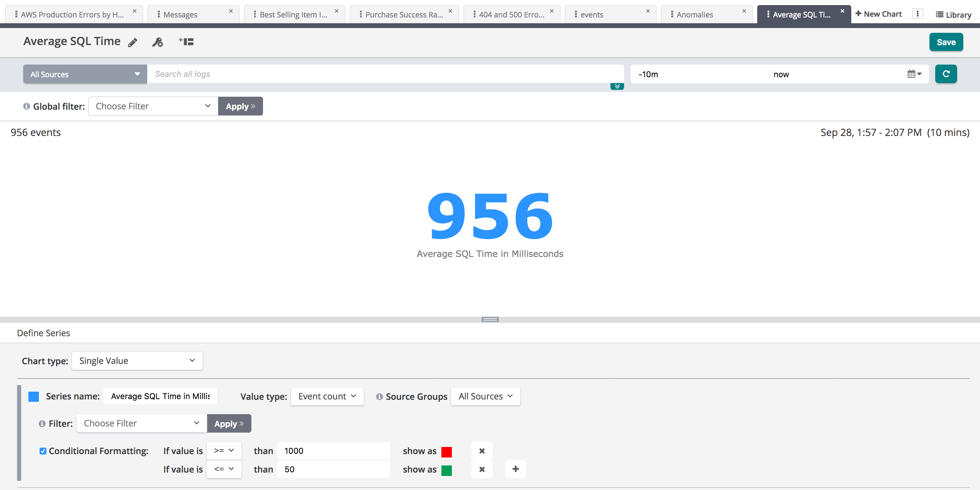Click the pencil edit title icon
The height and width of the screenshot is (490, 980).
tap(133, 42)
